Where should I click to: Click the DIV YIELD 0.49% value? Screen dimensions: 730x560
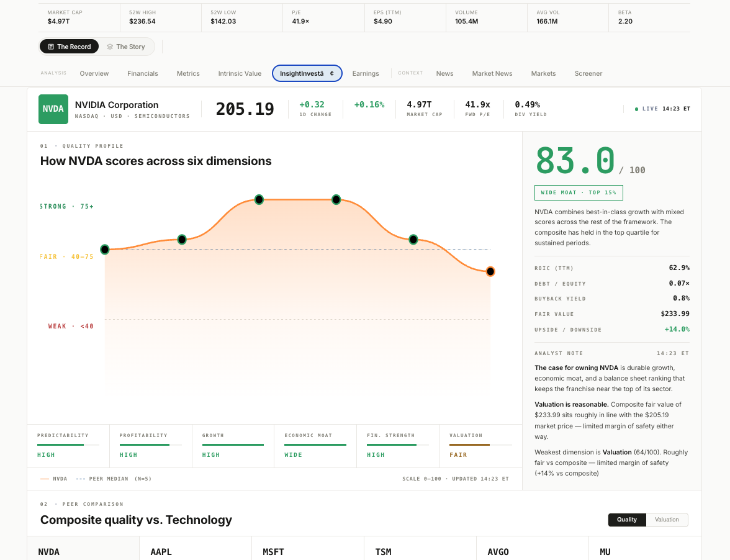pyautogui.click(x=528, y=105)
